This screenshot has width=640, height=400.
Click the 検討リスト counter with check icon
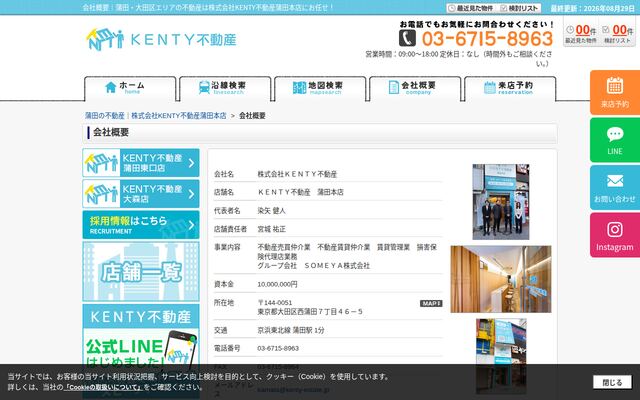618,33
